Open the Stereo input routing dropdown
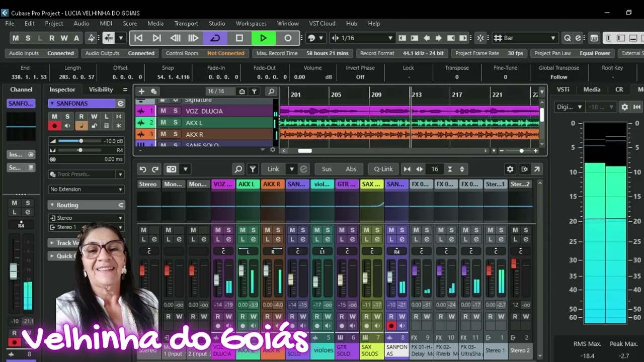 click(x=87, y=218)
